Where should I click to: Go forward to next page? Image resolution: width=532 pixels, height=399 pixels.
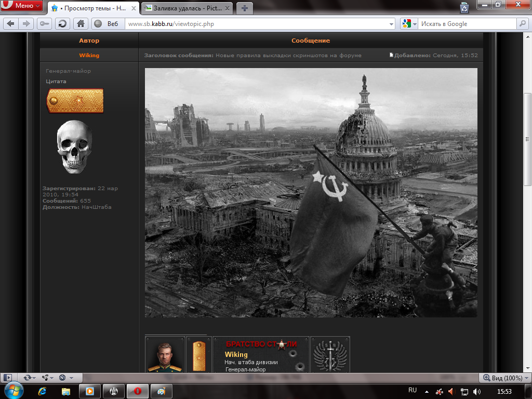[x=26, y=24]
